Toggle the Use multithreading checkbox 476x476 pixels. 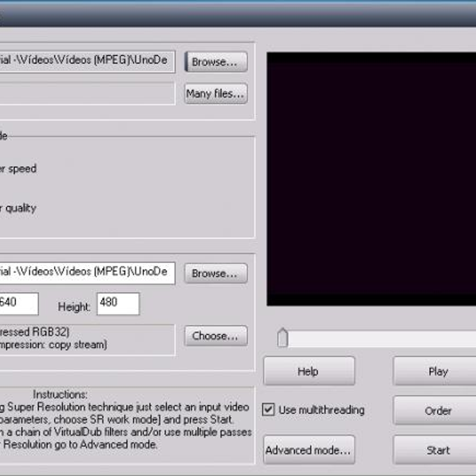point(269,409)
